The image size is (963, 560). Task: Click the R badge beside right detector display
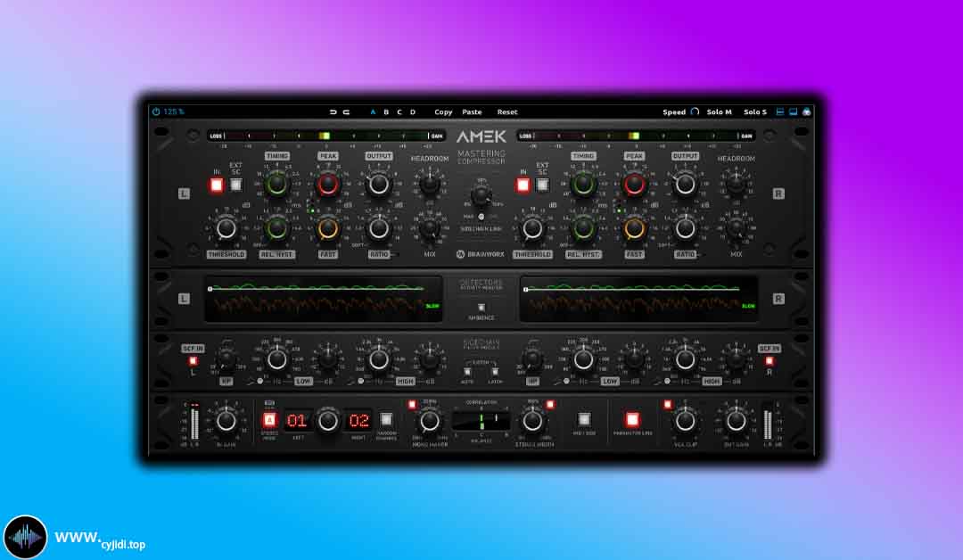[x=778, y=299]
